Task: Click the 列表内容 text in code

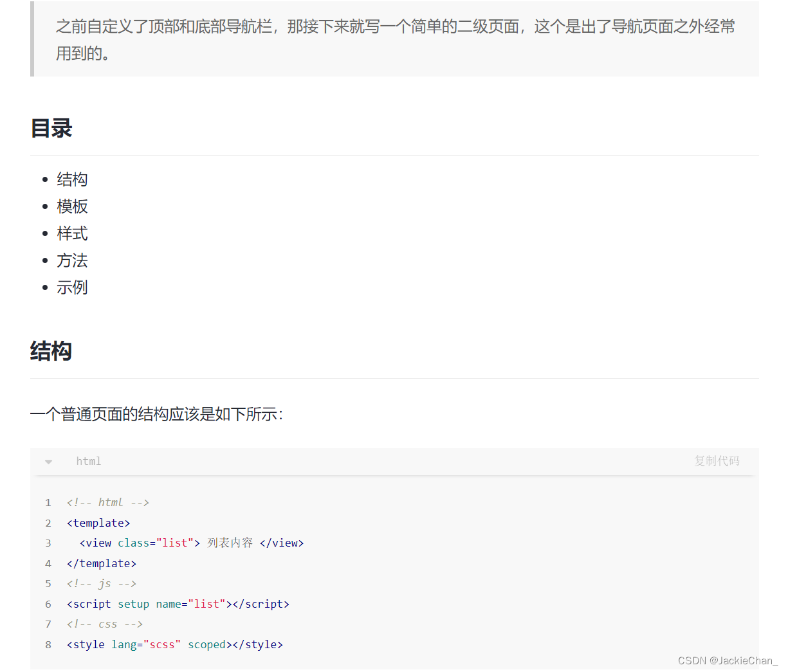Action: (x=230, y=543)
